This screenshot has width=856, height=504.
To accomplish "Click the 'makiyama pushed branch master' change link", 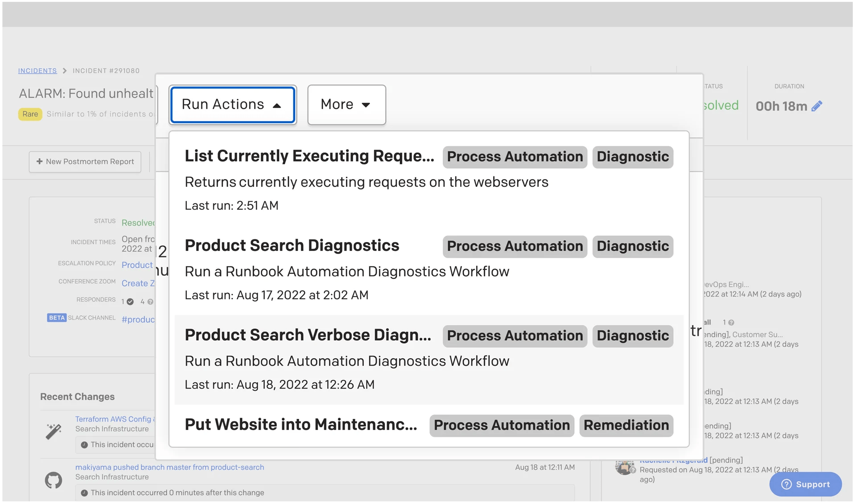I will 170,467.
